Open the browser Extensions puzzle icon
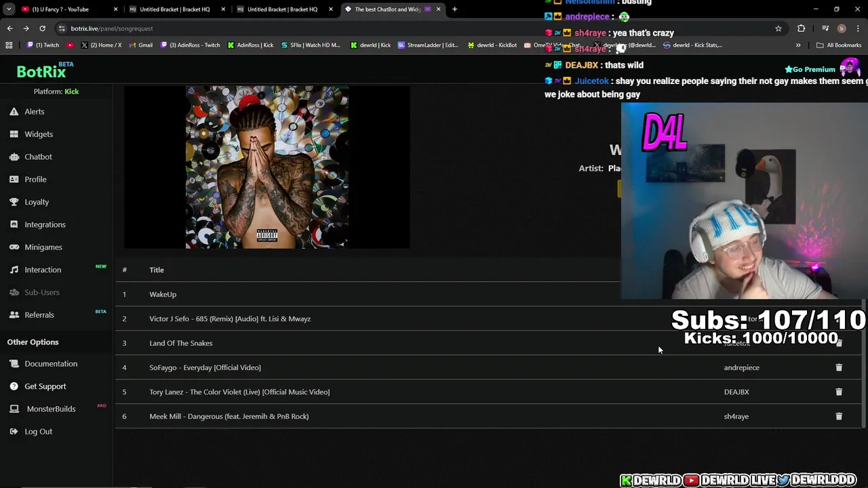Viewport: 868px width, 488px height. click(802, 28)
